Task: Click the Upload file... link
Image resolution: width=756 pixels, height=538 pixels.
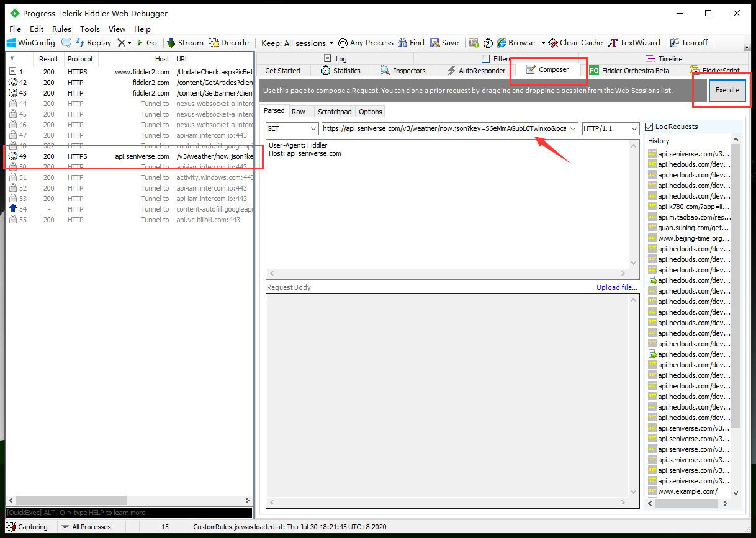Action: point(617,287)
